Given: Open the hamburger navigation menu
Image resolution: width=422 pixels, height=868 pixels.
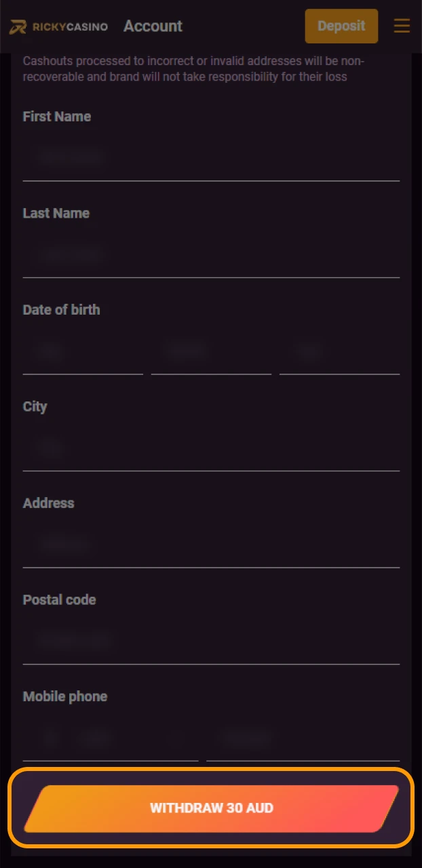Looking at the screenshot, I should tap(402, 26).
